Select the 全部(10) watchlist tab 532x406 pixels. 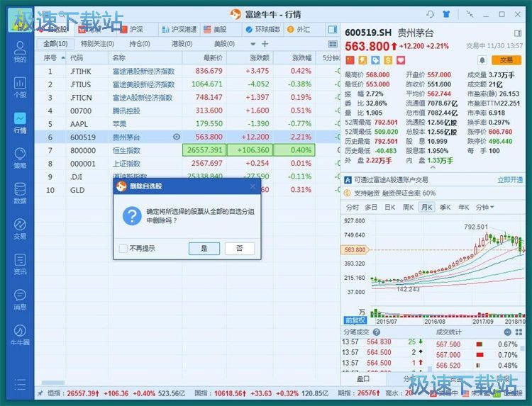coord(55,44)
